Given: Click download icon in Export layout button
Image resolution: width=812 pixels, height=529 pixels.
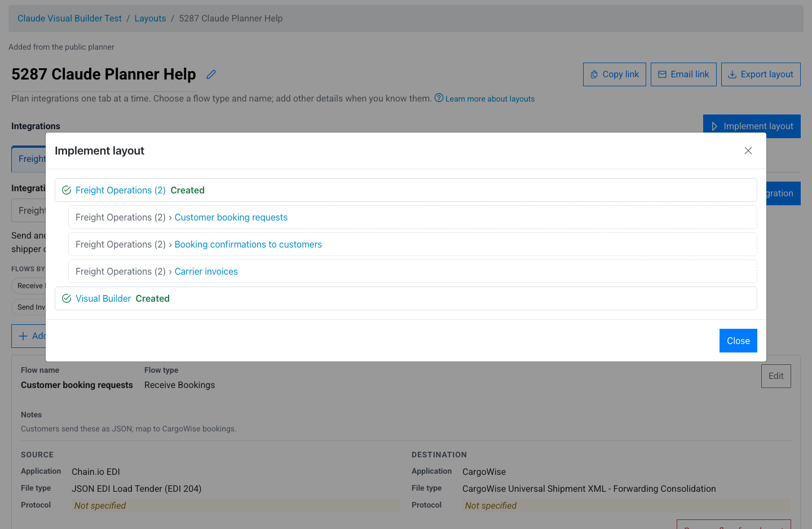Looking at the screenshot, I should coord(732,74).
